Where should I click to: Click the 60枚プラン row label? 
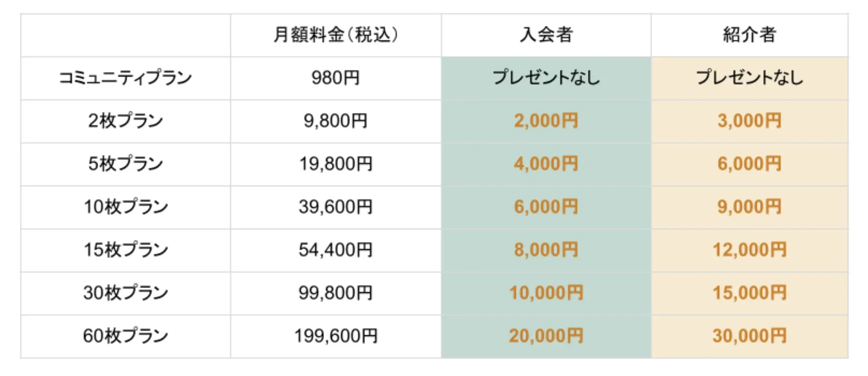point(125,336)
